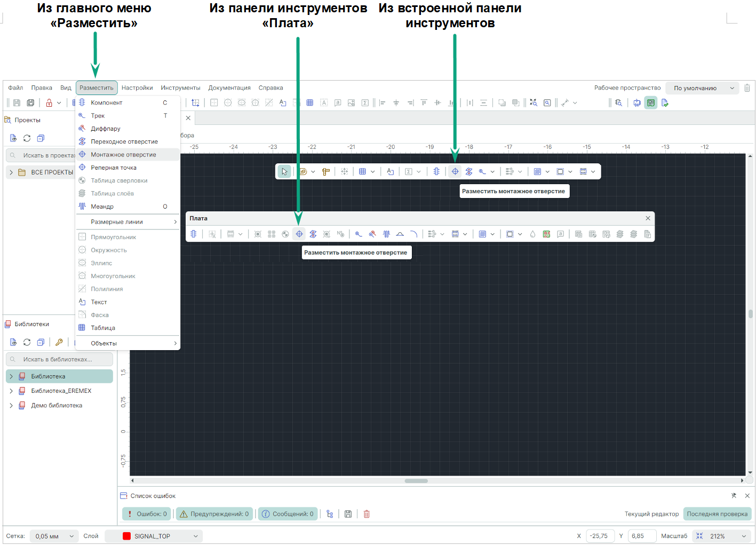Open the Файл menu
This screenshot has height=545, width=756.
pos(15,88)
